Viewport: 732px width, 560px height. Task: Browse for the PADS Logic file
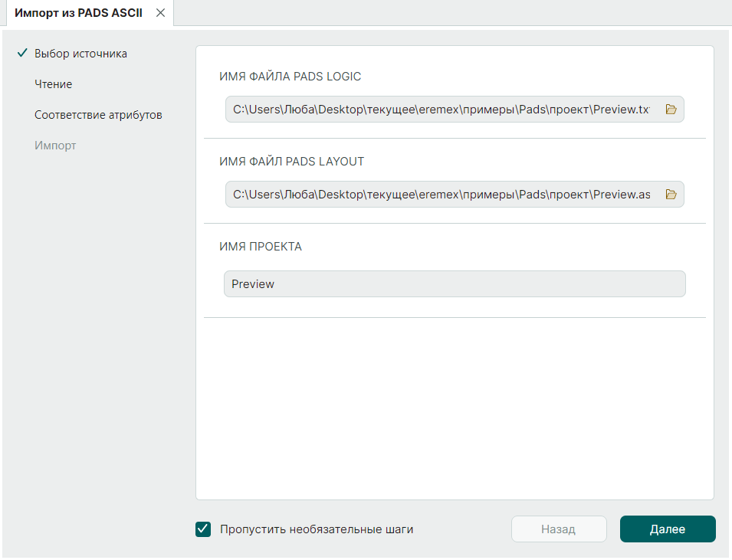click(x=671, y=110)
